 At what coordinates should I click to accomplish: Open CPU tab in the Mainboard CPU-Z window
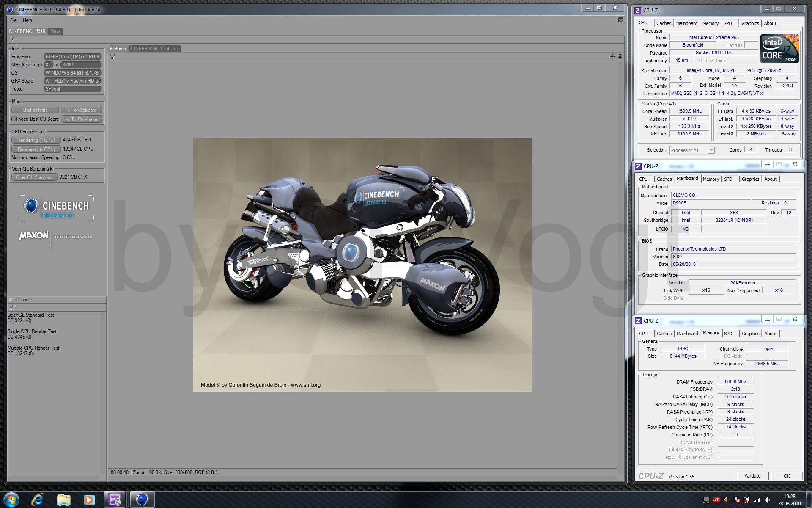click(x=643, y=179)
